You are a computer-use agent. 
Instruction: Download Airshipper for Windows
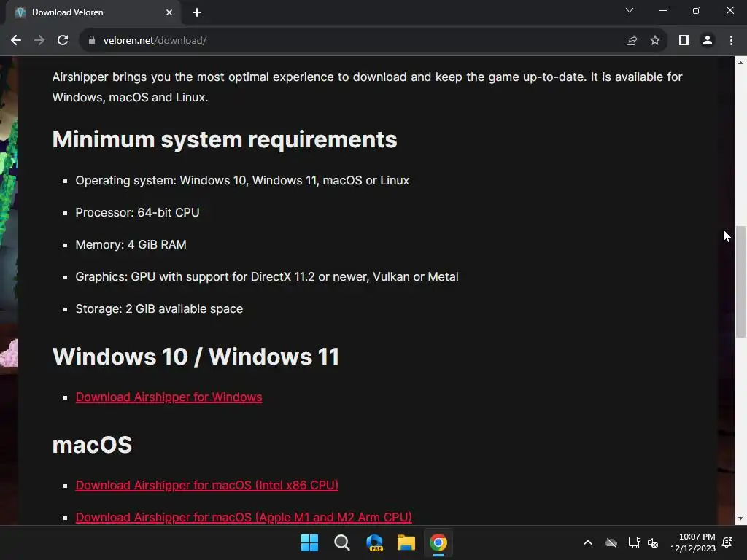(169, 397)
